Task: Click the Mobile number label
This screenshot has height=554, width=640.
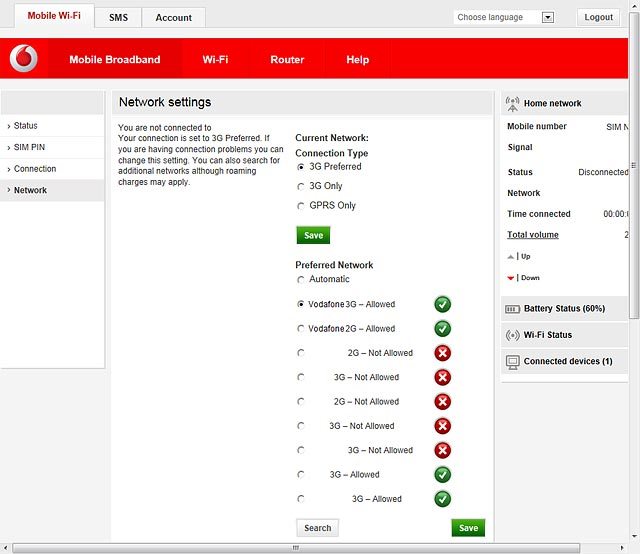Action: (537, 127)
